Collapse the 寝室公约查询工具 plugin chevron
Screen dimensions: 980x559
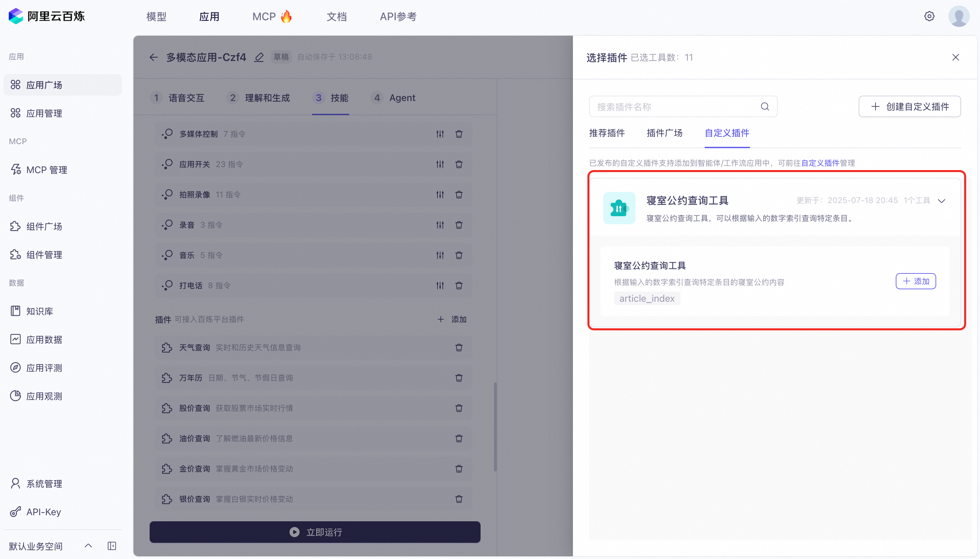(941, 201)
